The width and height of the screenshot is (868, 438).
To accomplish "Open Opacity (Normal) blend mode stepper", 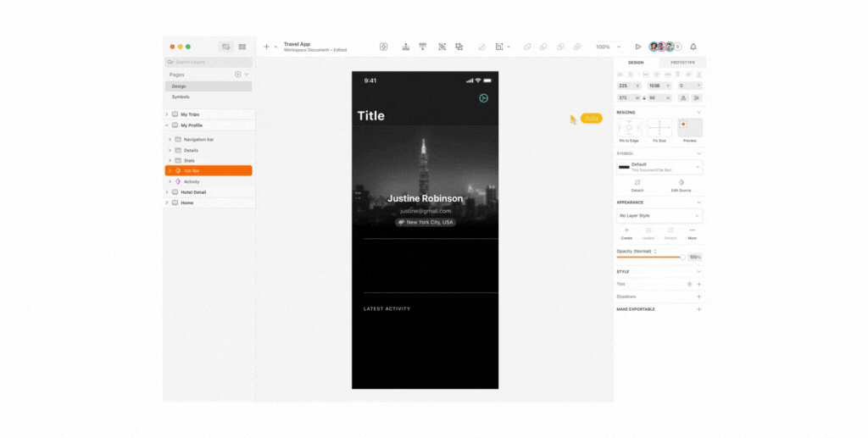I will pyautogui.click(x=655, y=251).
